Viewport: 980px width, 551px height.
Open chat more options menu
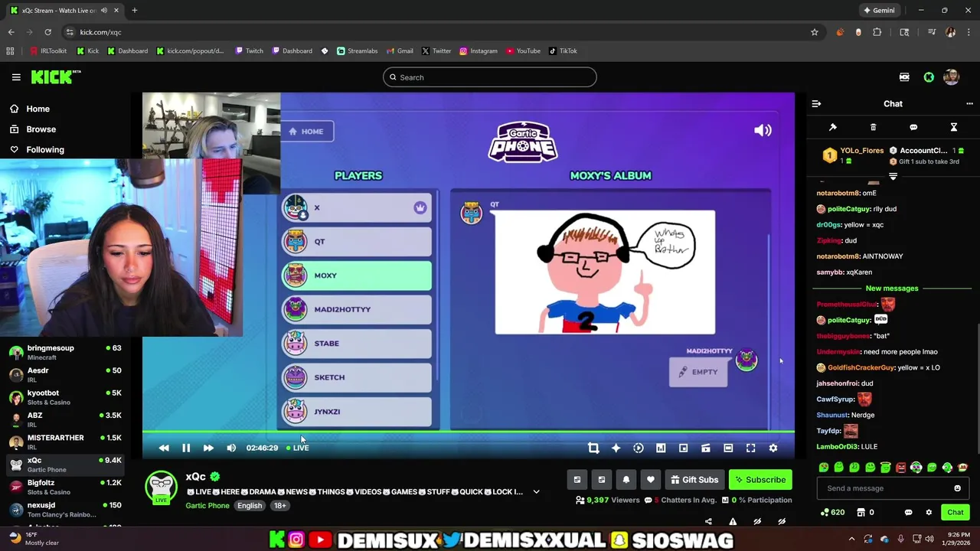tap(969, 103)
